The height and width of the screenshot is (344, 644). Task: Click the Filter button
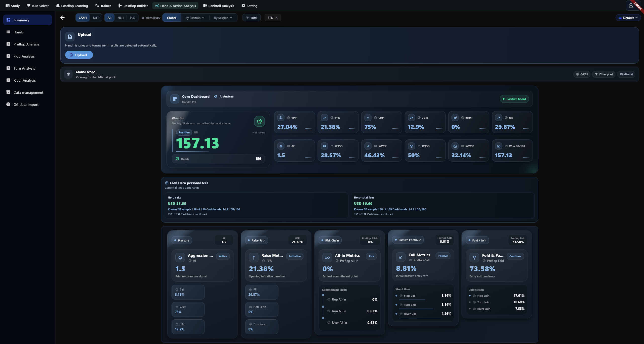(x=252, y=18)
